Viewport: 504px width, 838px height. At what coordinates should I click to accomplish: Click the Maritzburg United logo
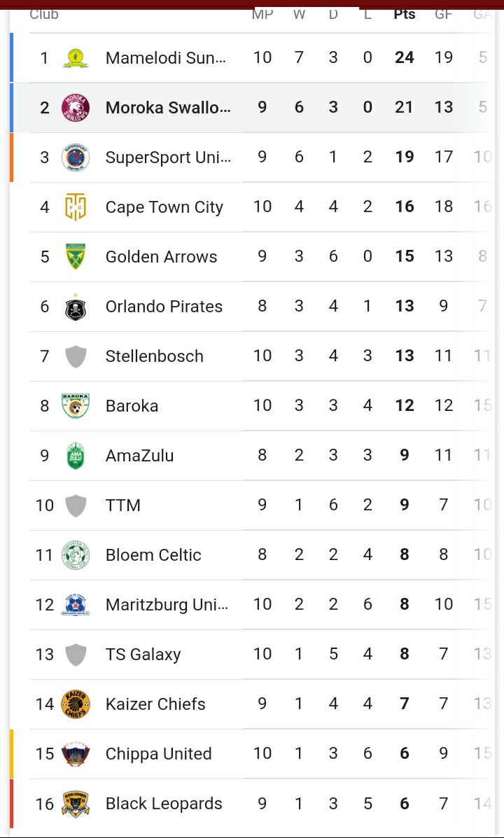(x=76, y=604)
